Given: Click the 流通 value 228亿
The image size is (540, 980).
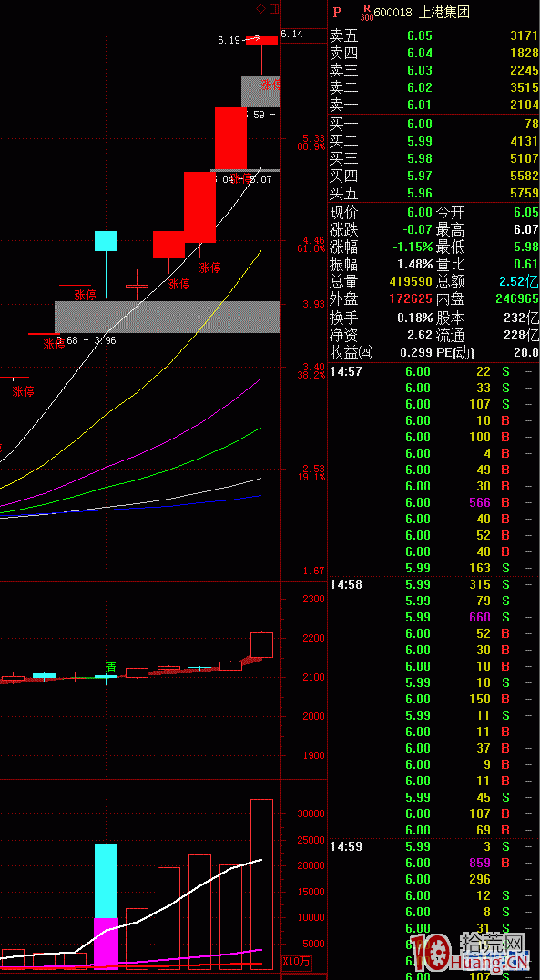Looking at the screenshot, I should (521, 335).
